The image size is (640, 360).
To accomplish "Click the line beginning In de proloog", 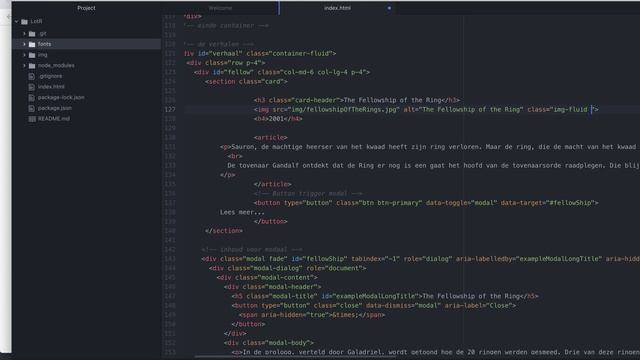I will point(436,352).
